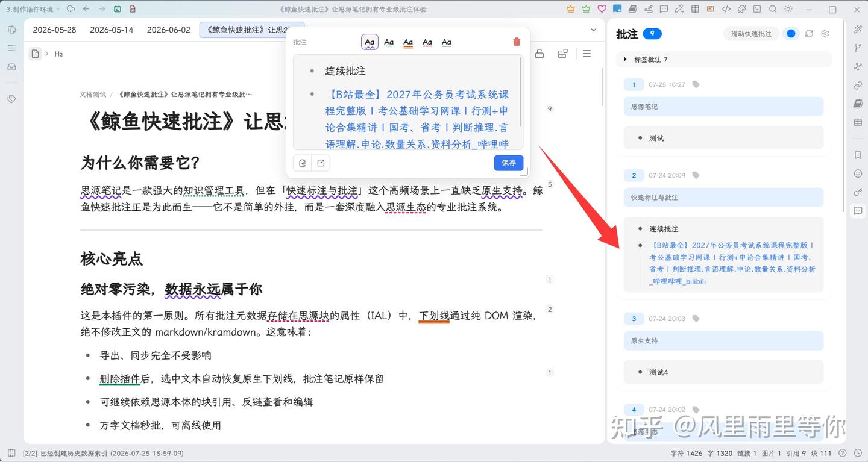This screenshot has height=462, width=868.
Task: Click the paste clipboard button in annotation popup
Action: [x=303, y=163]
